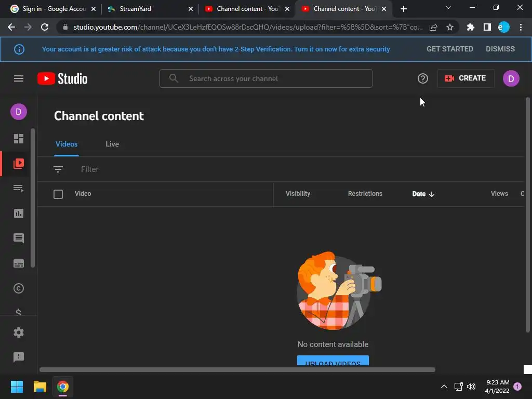Click in the Search across your channel box
The width and height of the screenshot is (532, 399).
coord(265,79)
